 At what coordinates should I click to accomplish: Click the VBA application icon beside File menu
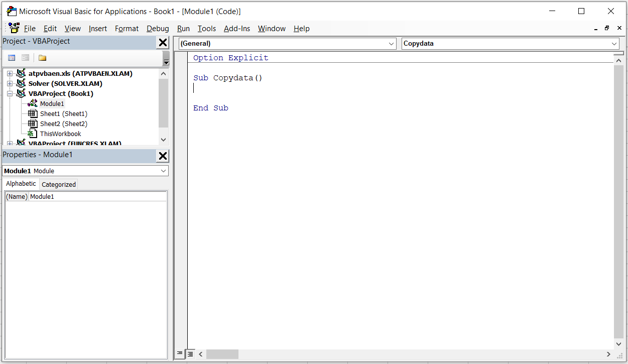pyautogui.click(x=14, y=28)
